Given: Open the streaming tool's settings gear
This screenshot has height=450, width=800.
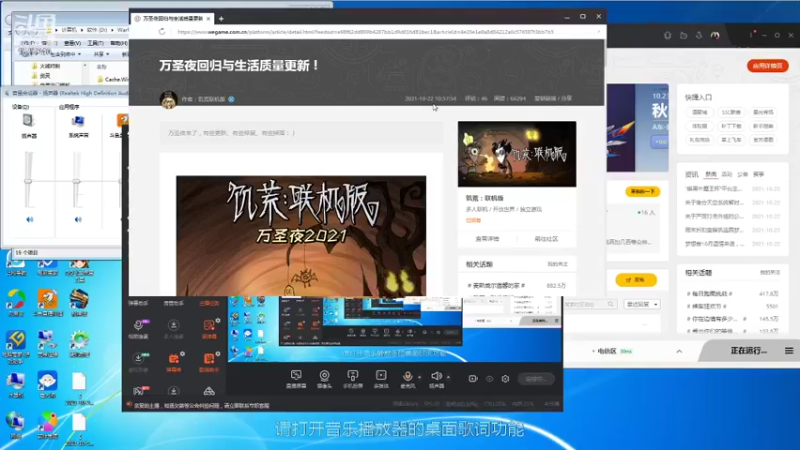Looking at the screenshot, I should click(x=505, y=379).
